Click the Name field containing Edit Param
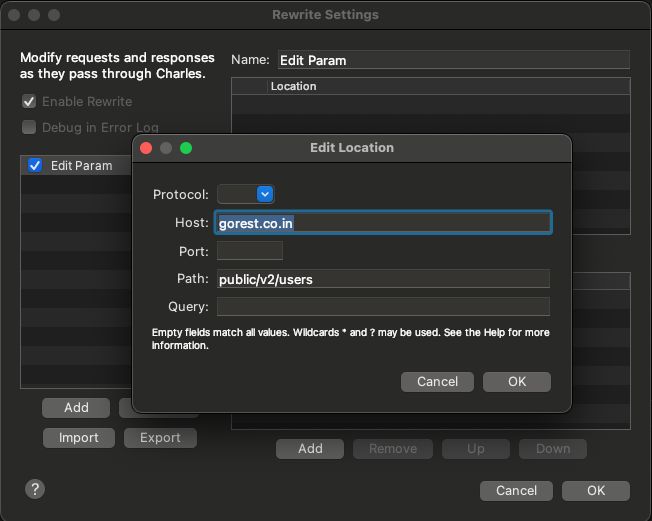652x521 pixels. tap(452, 60)
